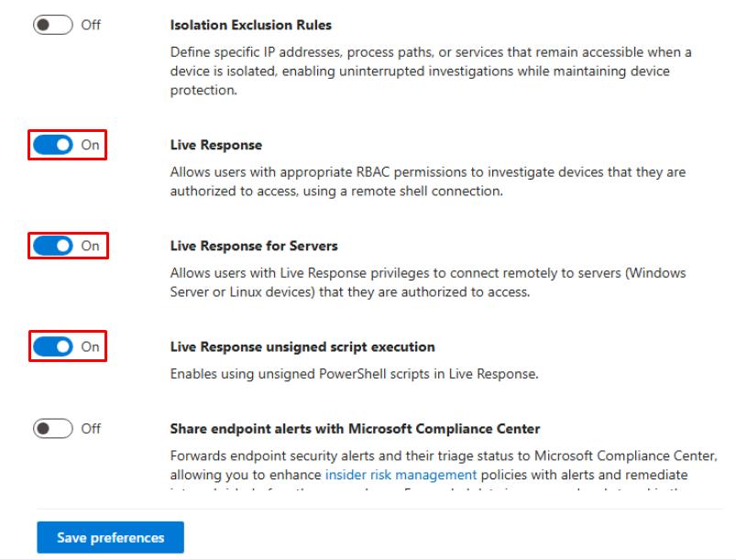Enable Share endpoint alerts with Compliance Center toggle
736x560 pixels.
54,428
